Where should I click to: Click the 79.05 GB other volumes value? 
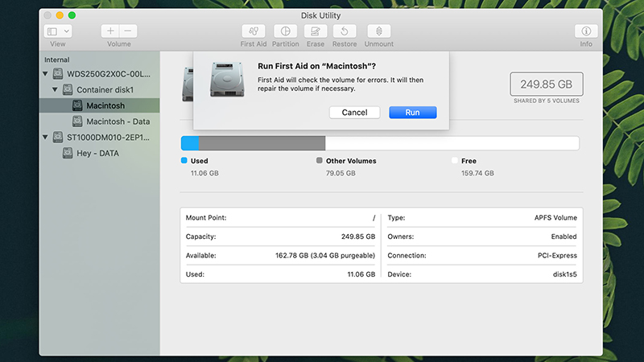click(x=341, y=173)
